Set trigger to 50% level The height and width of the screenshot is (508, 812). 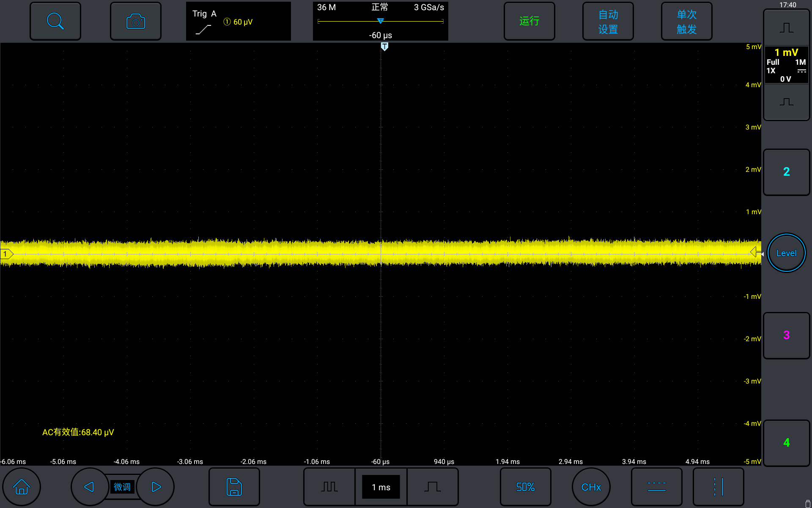pos(525,487)
